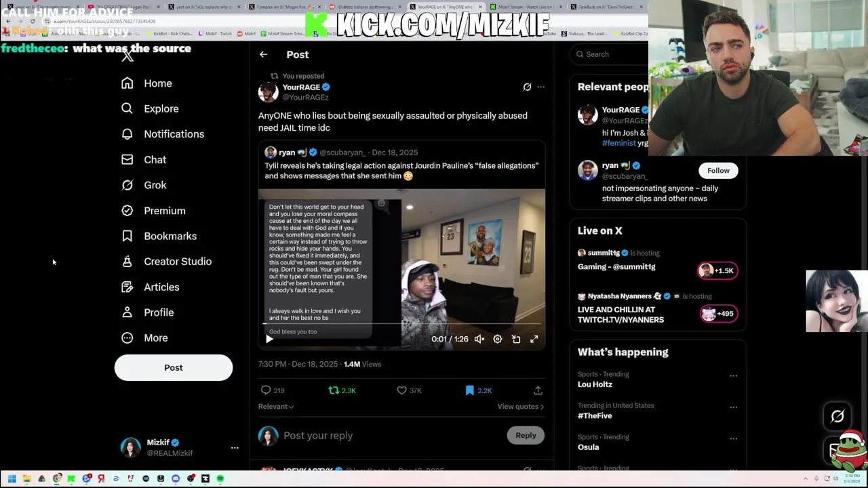
Task: Go back using the Post arrow
Action: pyautogui.click(x=263, y=54)
